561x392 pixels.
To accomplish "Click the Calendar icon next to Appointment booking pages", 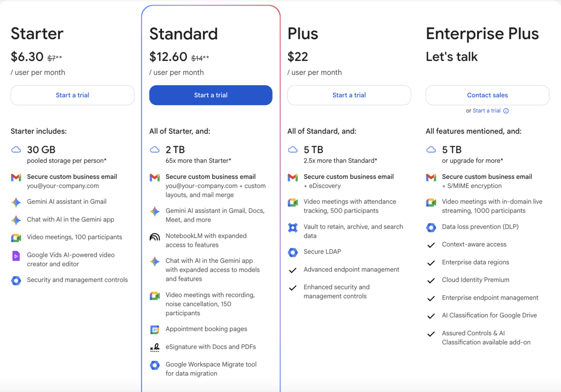I will tap(154, 329).
